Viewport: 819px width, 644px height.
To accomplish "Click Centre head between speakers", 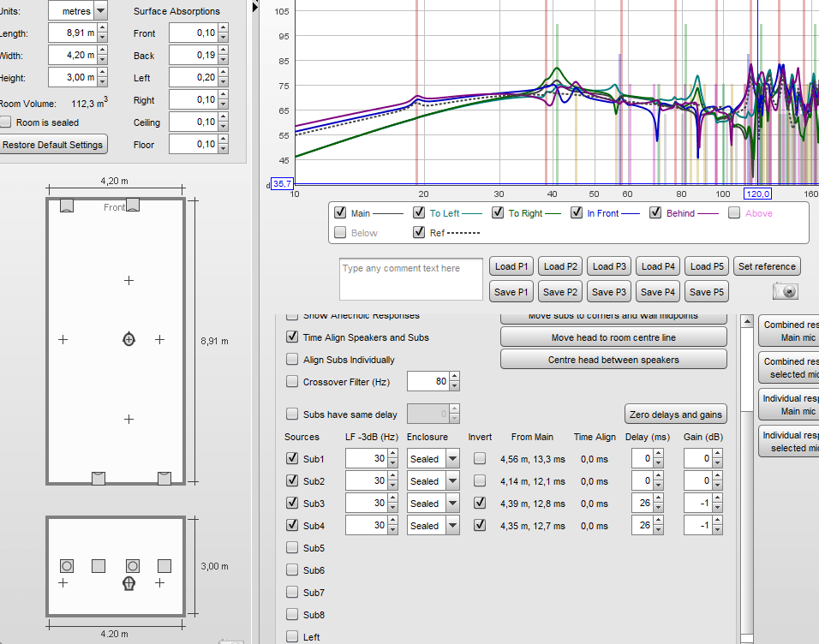I will pos(613,360).
